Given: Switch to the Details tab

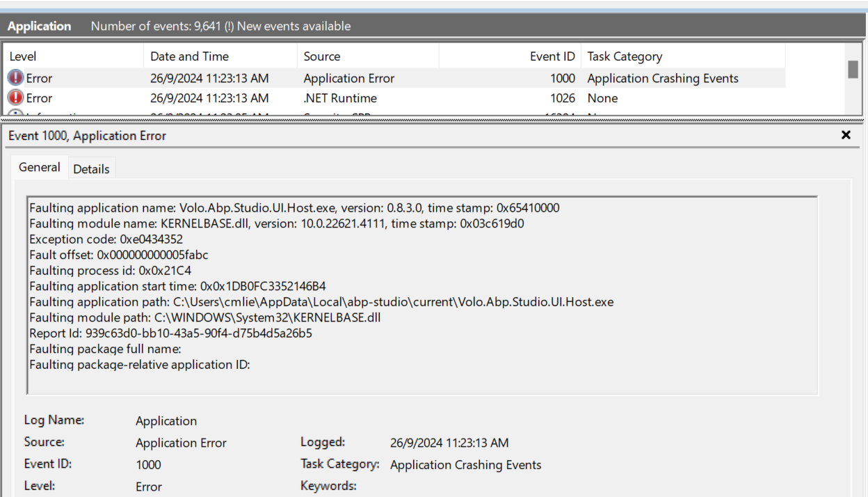Looking at the screenshot, I should point(91,169).
